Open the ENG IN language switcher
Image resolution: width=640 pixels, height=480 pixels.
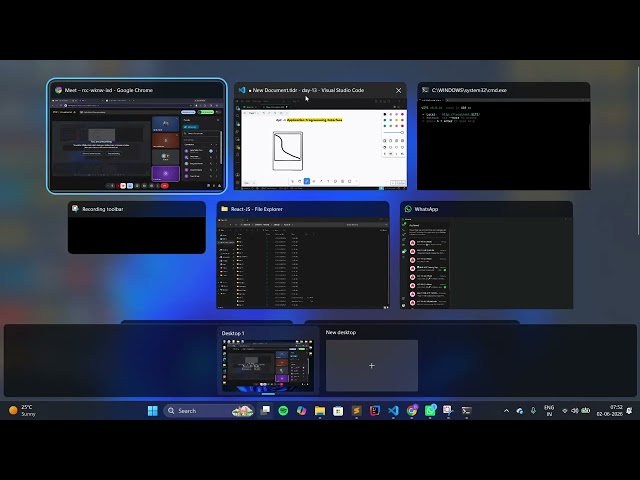click(549, 411)
